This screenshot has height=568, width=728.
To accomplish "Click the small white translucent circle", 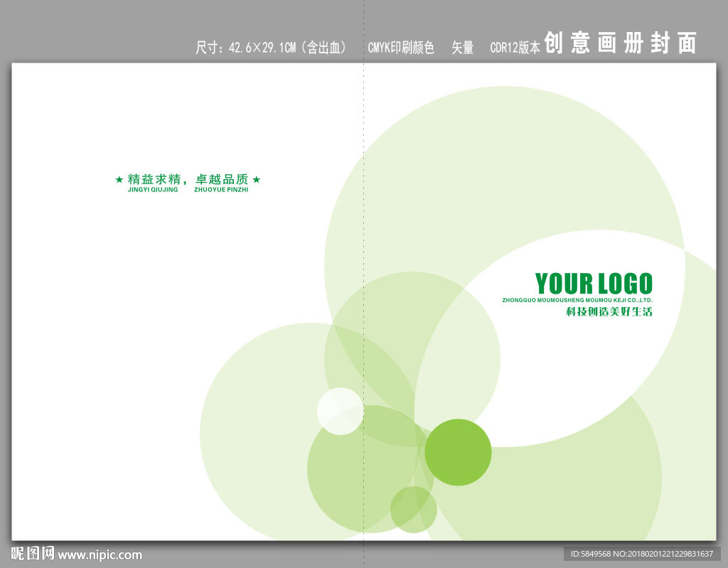I will tap(341, 411).
